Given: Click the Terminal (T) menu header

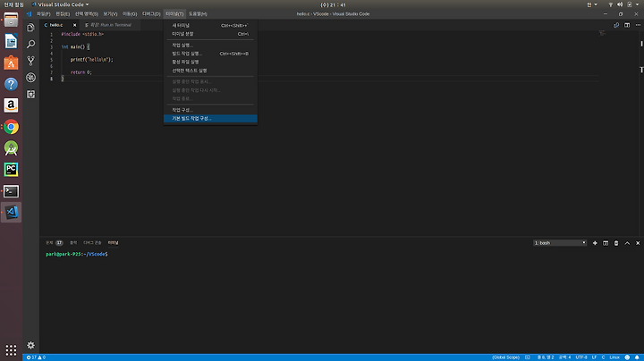Looking at the screenshot, I should click(174, 14).
